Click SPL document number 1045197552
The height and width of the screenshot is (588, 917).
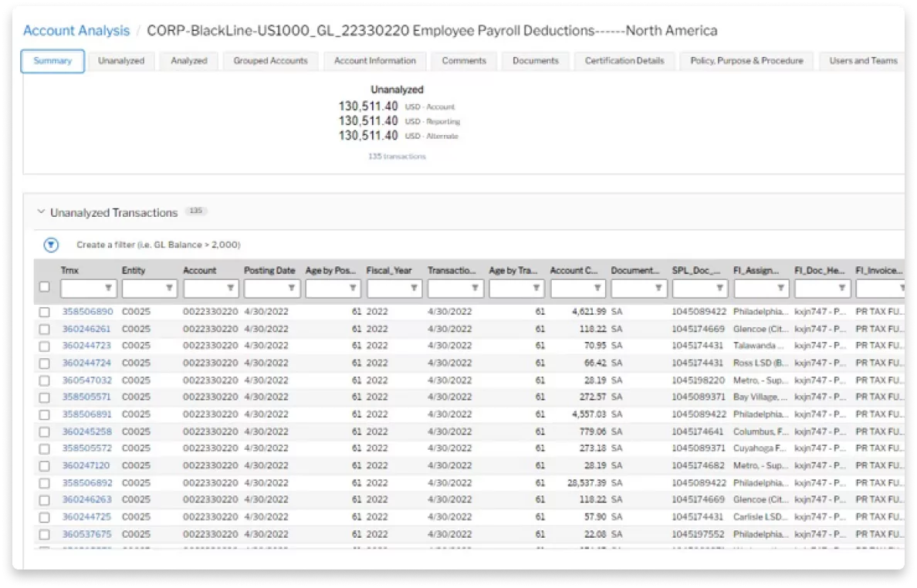(699, 534)
